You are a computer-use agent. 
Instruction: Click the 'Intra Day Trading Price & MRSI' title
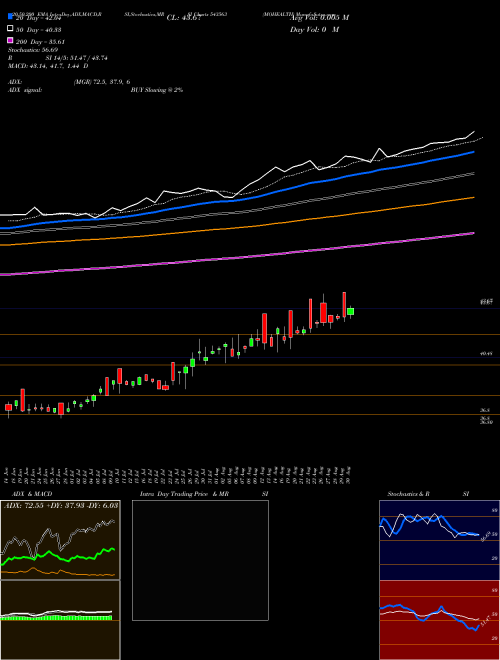click(x=204, y=494)
